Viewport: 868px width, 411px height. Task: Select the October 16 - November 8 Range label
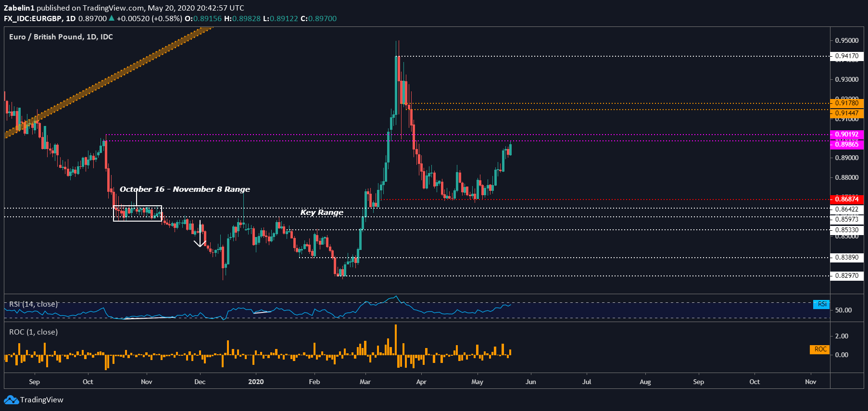[185, 189]
